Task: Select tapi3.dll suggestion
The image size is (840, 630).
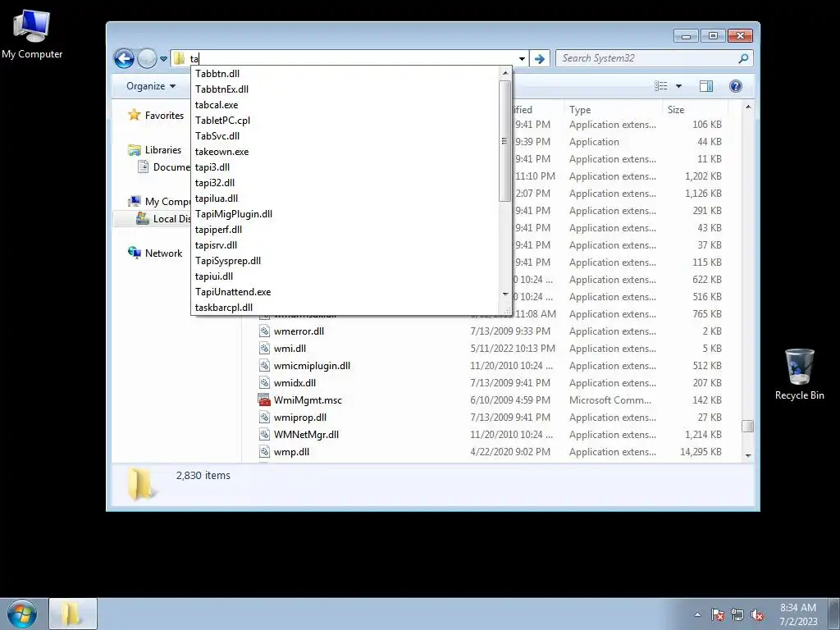Action: [x=345, y=167]
